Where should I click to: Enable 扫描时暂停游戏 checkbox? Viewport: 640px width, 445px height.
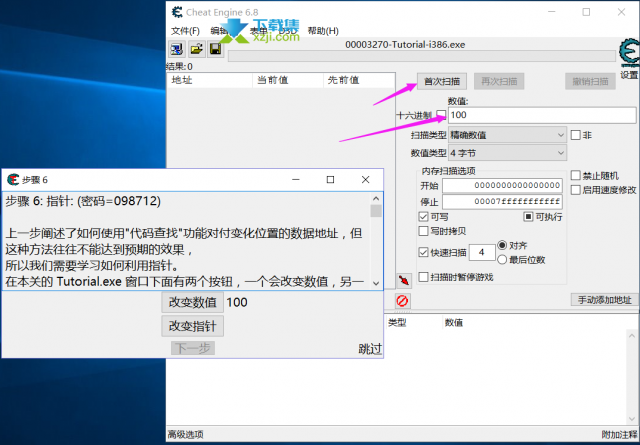(424, 277)
